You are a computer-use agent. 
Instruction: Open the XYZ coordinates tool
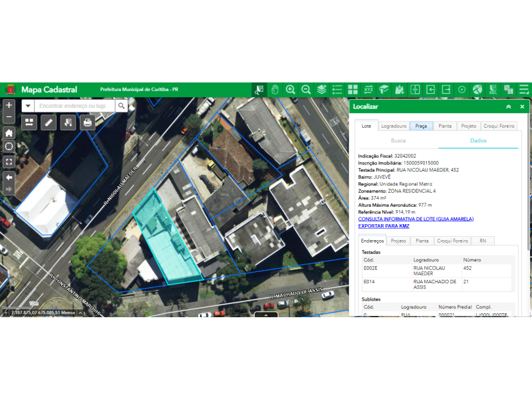pos(368,90)
